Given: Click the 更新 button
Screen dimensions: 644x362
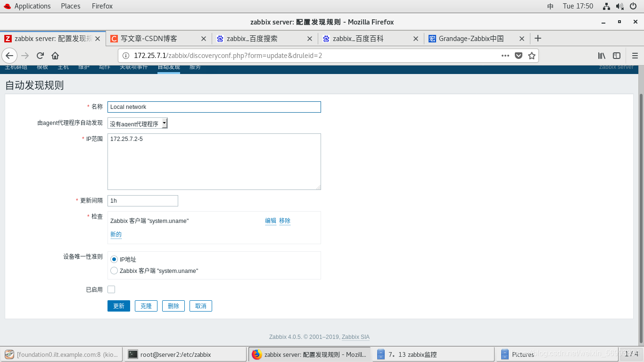Looking at the screenshot, I should 119,306.
